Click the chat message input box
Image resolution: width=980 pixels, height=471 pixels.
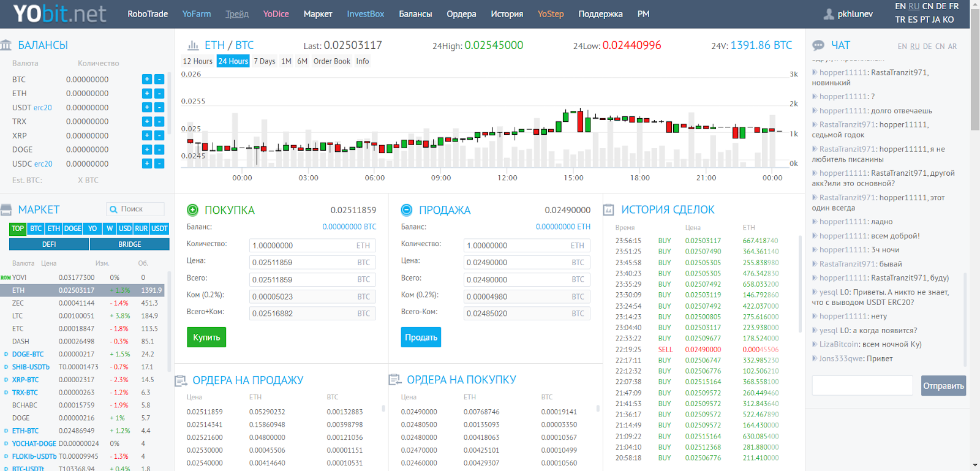point(862,385)
